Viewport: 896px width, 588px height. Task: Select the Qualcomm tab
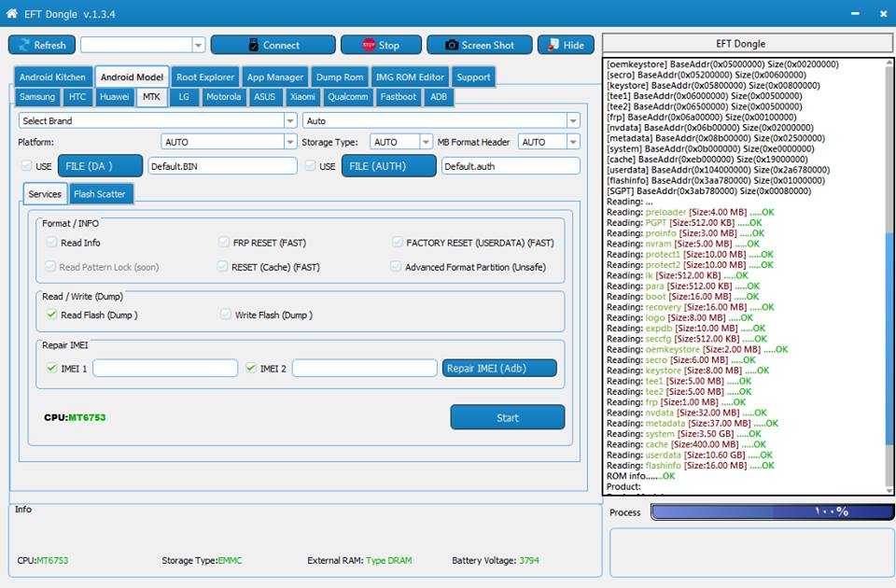point(347,96)
